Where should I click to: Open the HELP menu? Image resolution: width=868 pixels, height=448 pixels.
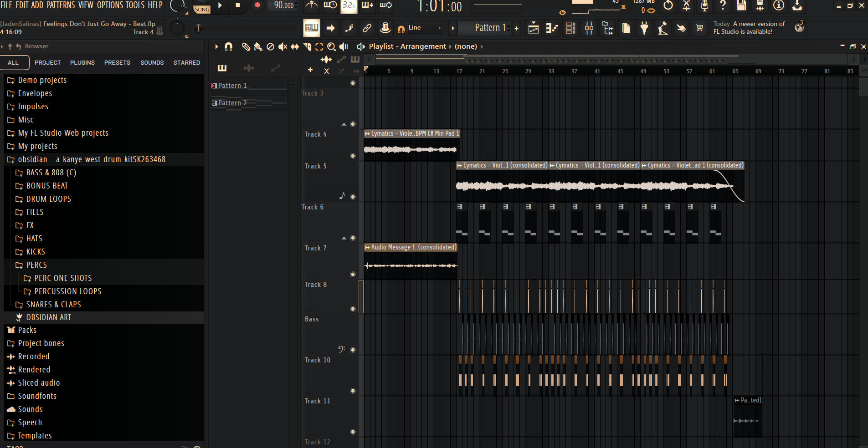tap(155, 5)
